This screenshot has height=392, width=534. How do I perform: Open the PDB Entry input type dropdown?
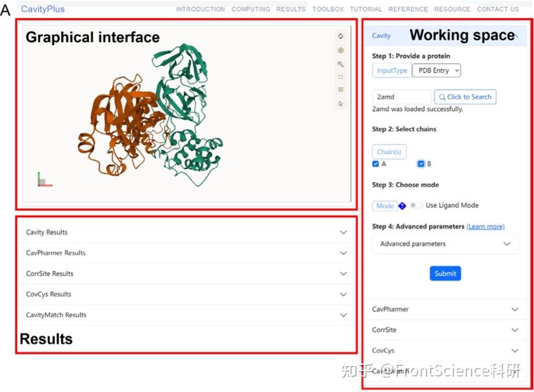pos(436,70)
